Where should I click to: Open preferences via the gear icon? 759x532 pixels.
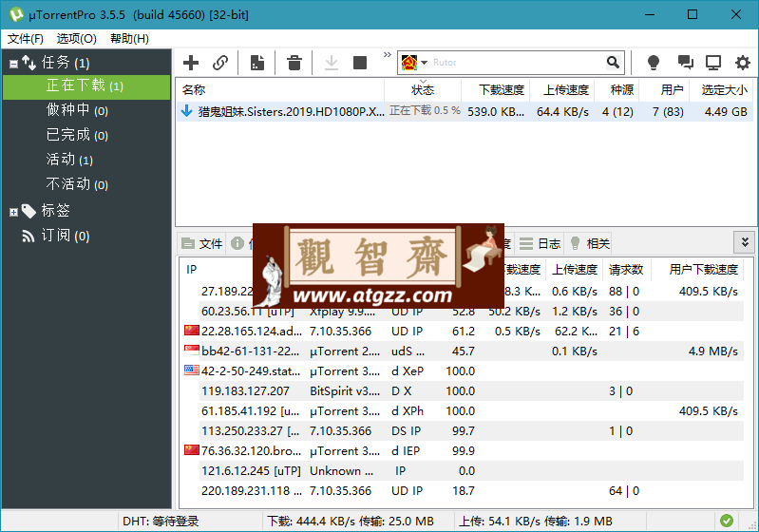coord(743,63)
